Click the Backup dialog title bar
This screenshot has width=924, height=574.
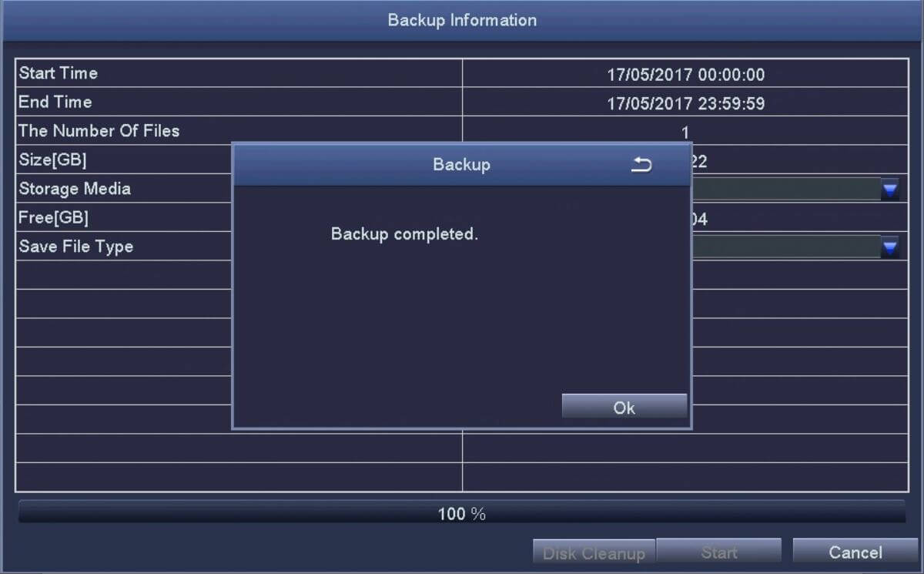pyautogui.click(x=461, y=164)
